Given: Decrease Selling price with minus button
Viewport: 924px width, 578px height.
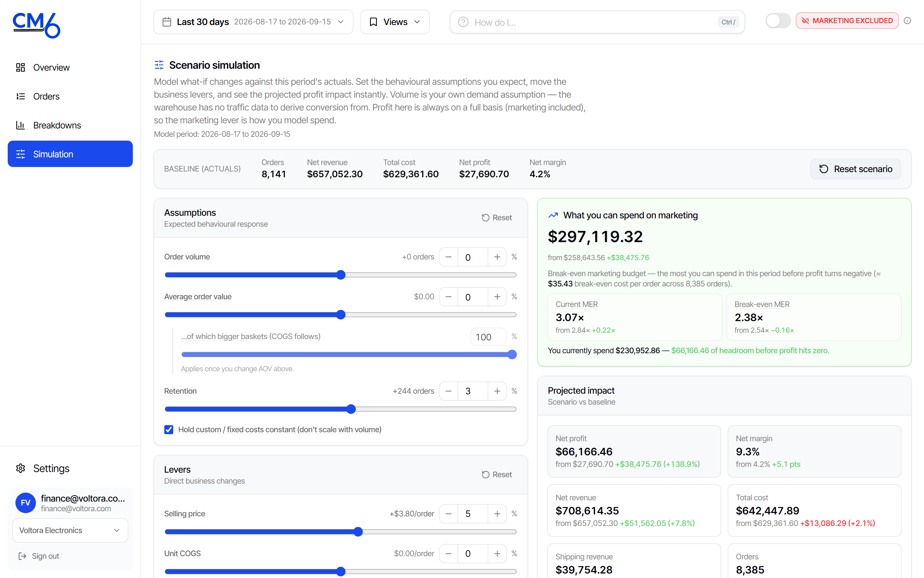Looking at the screenshot, I should click(449, 514).
